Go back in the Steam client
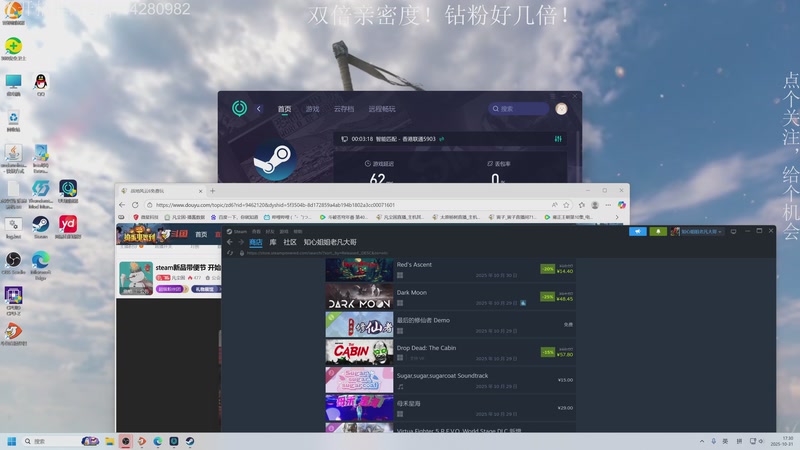Image resolution: width=800 pixels, height=450 pixels. 230,242
